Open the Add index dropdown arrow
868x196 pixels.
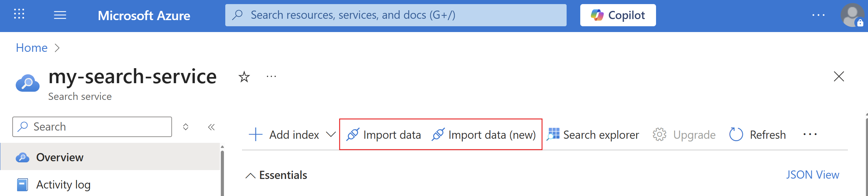330,135
